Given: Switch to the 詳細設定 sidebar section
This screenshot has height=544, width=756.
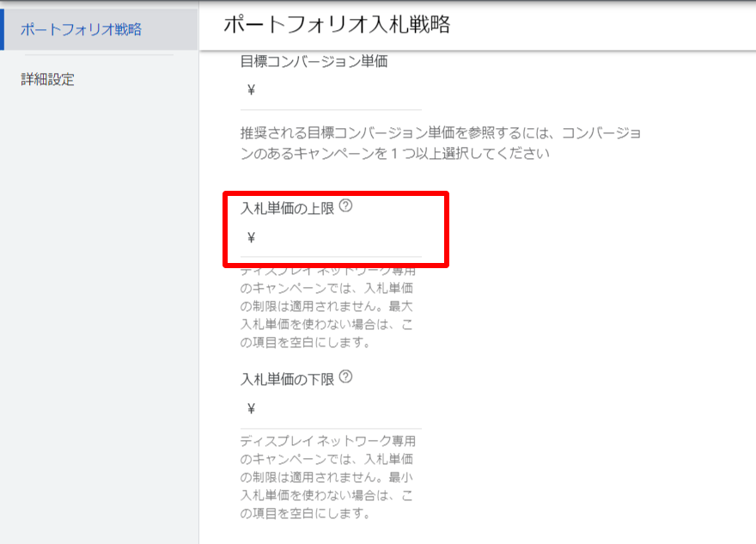Looking at the screenshot, I should click(48, 80).
